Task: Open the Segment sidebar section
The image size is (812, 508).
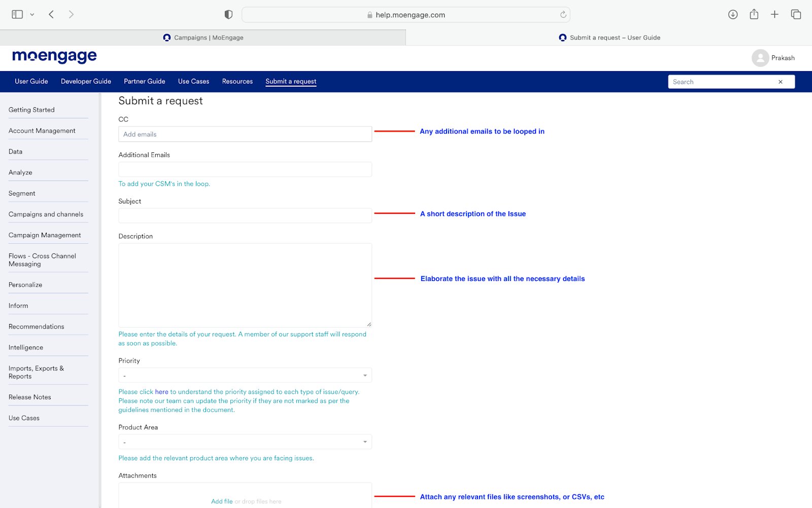Action: point(22,193)
